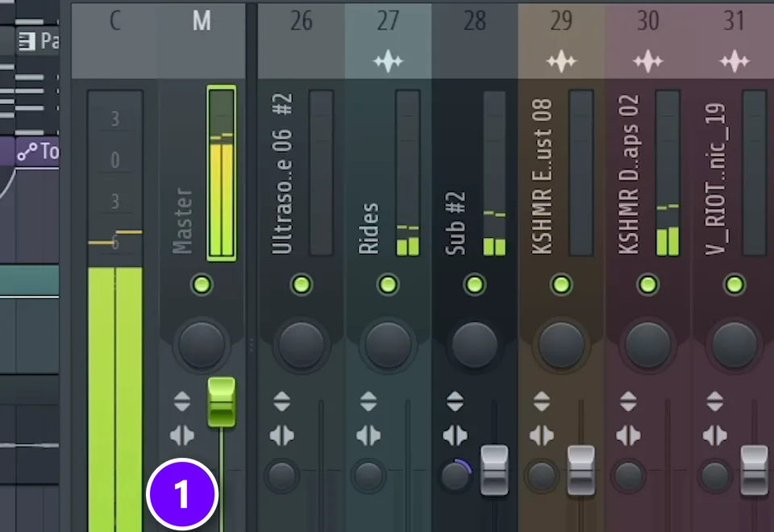The height and width of the screenshot is (532, 774).
Task: Mute the V_RIOT..nic_19 track
Action: click(734, 285)
